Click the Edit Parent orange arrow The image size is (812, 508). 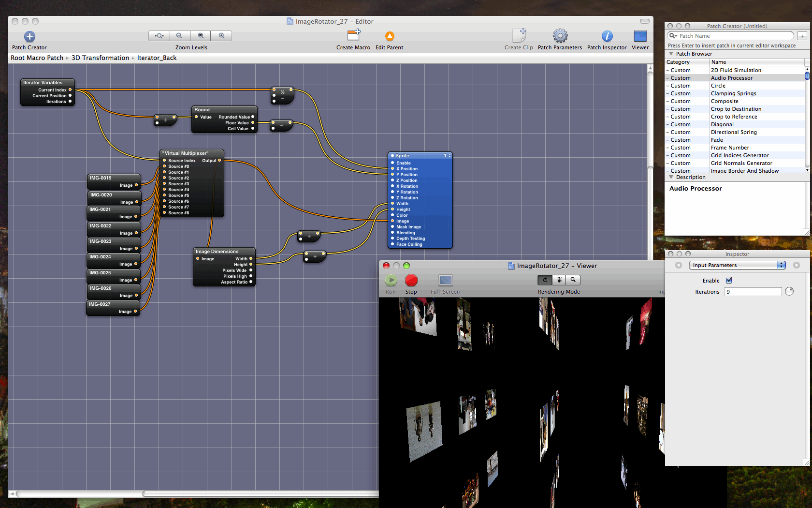click(x=390, y=36)
